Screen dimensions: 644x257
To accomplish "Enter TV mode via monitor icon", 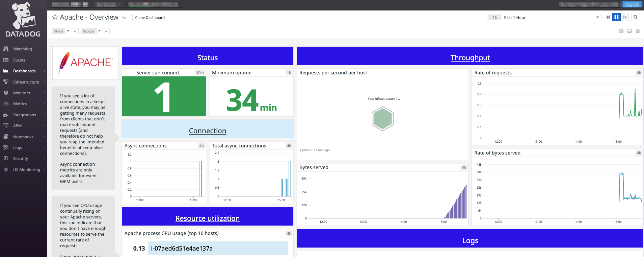I will 629,31.
